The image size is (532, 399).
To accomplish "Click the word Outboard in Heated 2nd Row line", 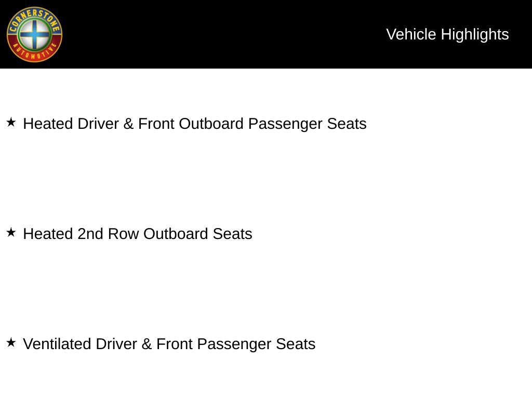I will (x=176, y=234).
